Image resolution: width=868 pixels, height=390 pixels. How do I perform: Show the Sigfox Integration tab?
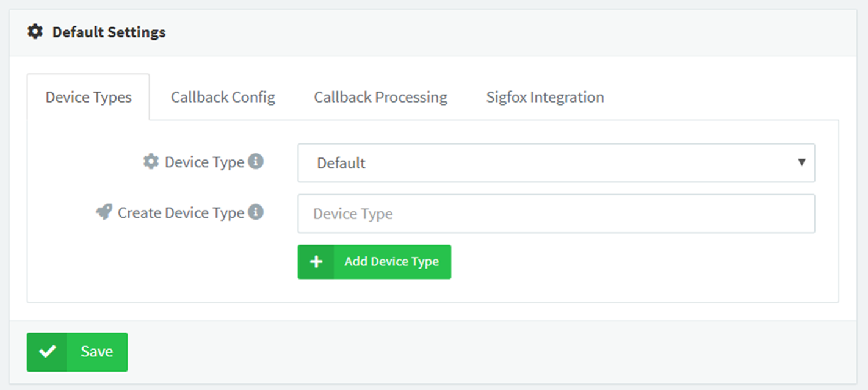point(544,97)
